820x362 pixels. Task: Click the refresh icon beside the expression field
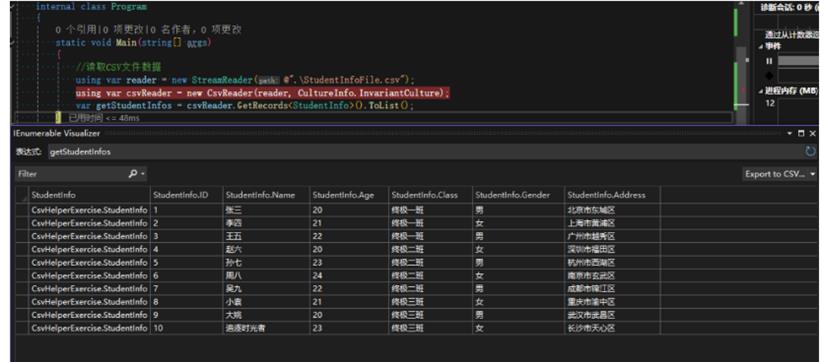[810, 152]
